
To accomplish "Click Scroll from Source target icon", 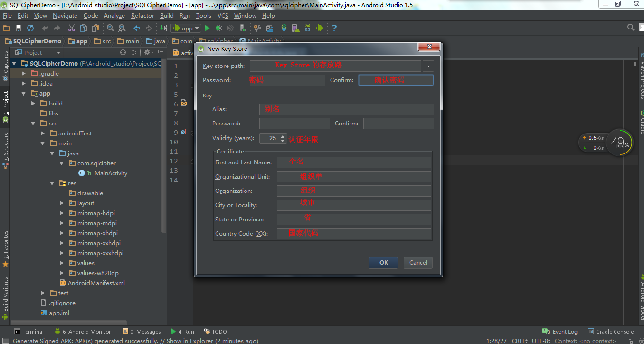I will click(x=123, y=52).
